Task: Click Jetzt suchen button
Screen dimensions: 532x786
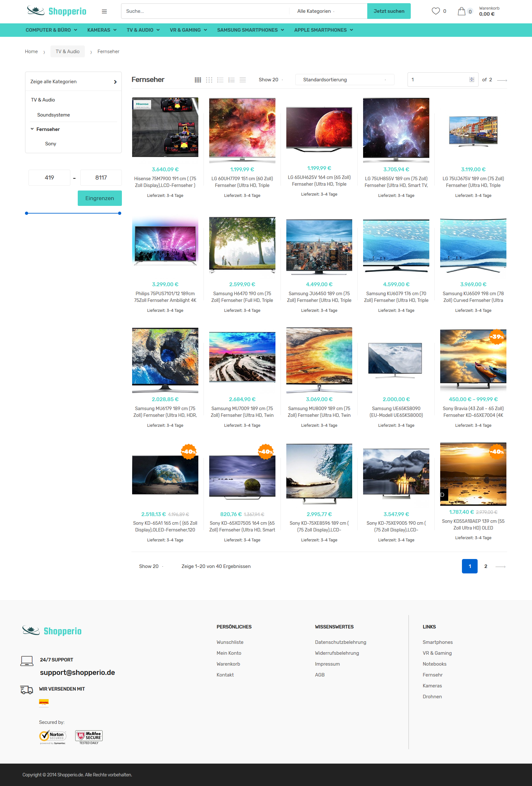Action: click(x=389, y=11)
